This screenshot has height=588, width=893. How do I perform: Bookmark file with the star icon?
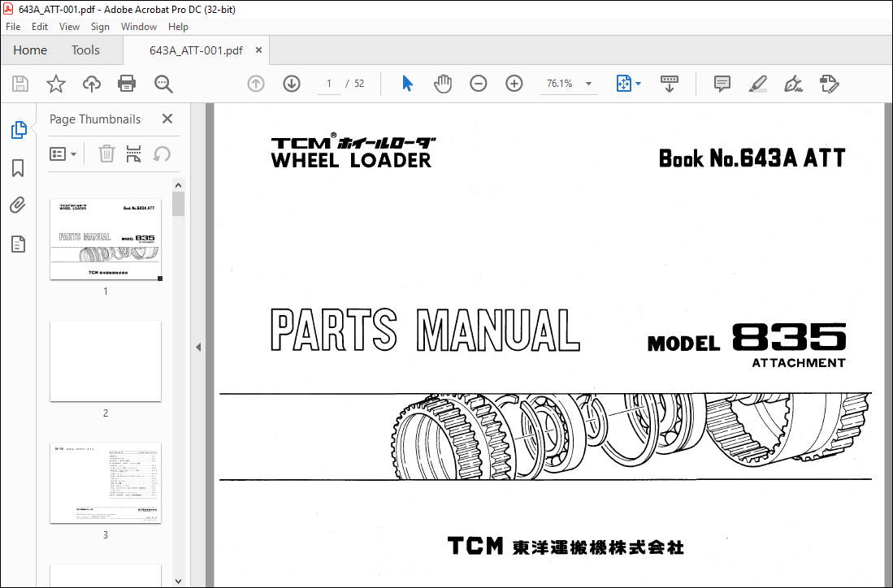pyautogui.click(x=56, y=84)
